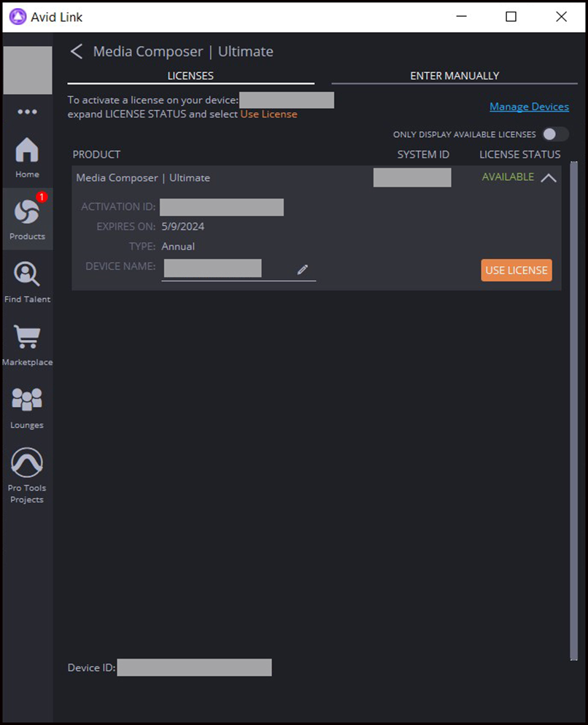Select the Media Composer | Ultimate product row

(x=317, y=177)
